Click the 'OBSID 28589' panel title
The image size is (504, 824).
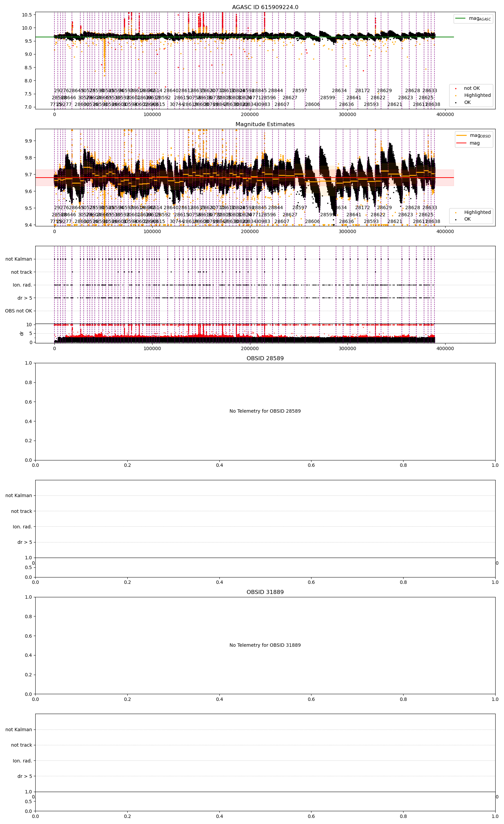coord(265,359)
